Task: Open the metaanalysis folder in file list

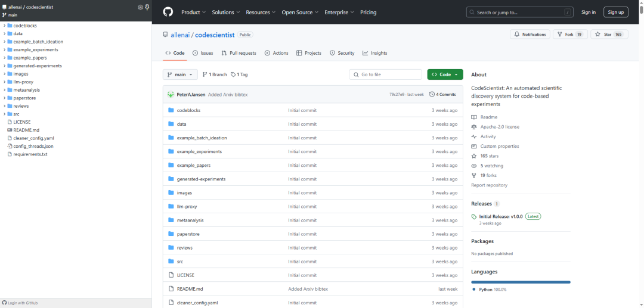Action: pyautogui.click(x=190, y=220)
